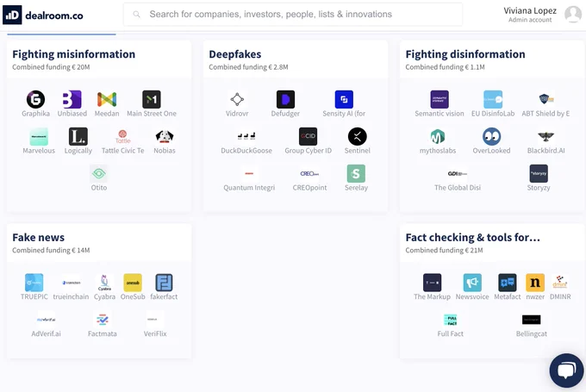This screenshot has height=392, width=586.
Task: Open the Marvelous company icon
Action: (39, 136)
